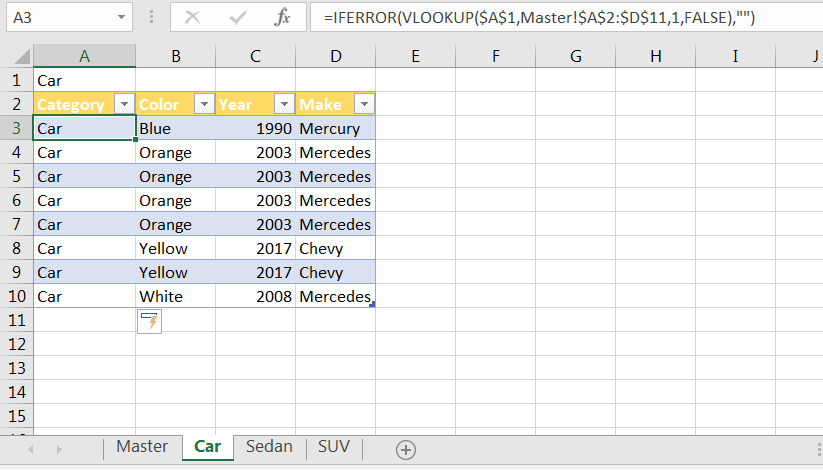
Task: Select column B header
Action: (x=176, y=56)
